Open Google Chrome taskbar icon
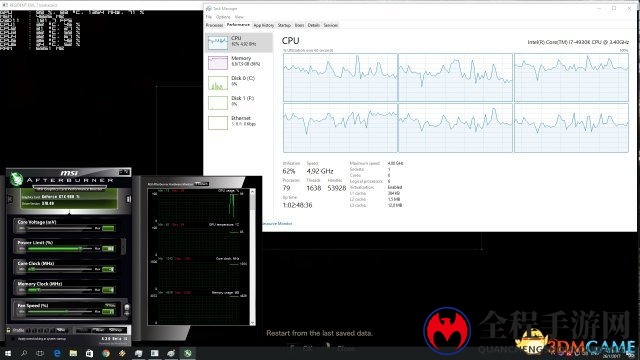640x360 pixels. (106, 353)
